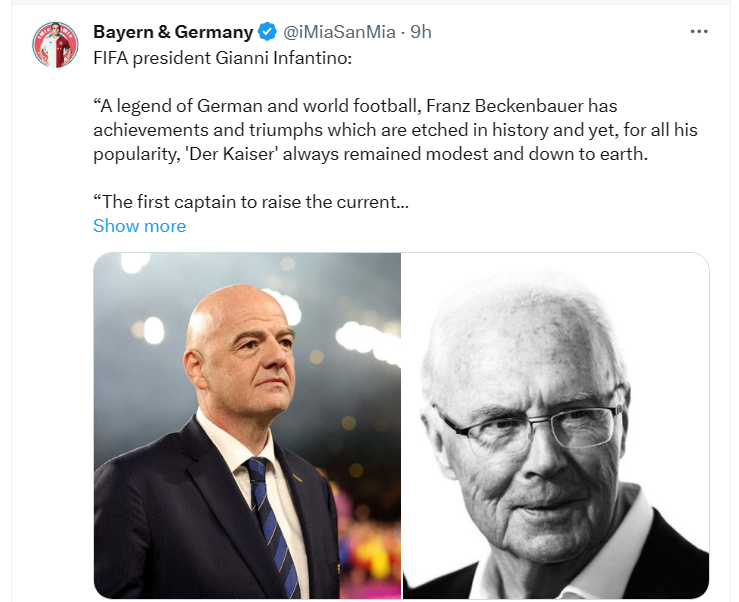Open the left photo of man in suit
739x602 pixels.
[247, 425]
